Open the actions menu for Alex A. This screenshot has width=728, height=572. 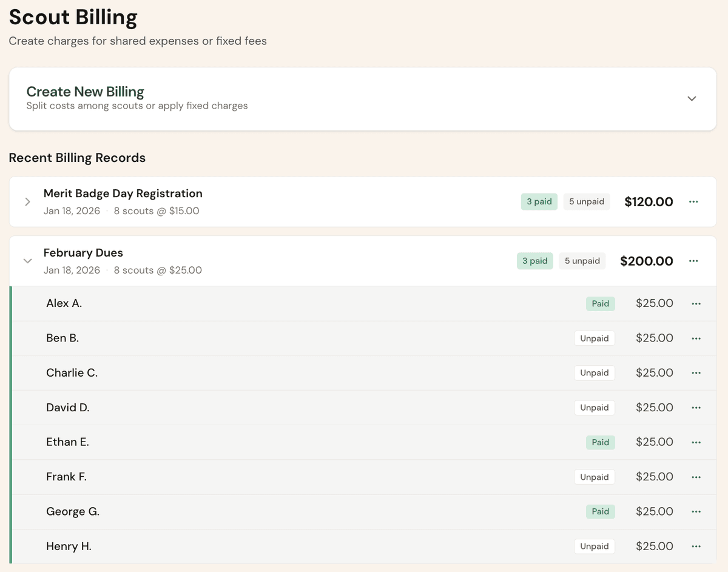(696, 303)
